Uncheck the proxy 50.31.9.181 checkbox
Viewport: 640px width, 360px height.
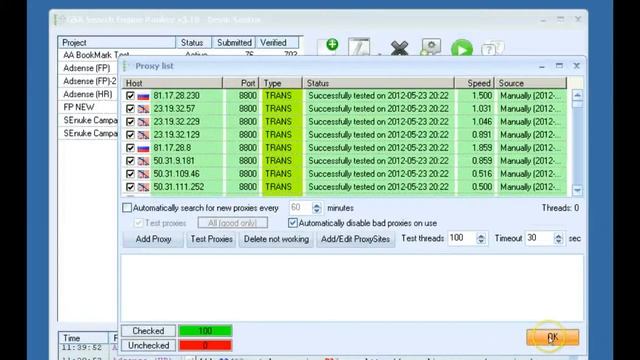pyautogui.click(x=130, y=161)
